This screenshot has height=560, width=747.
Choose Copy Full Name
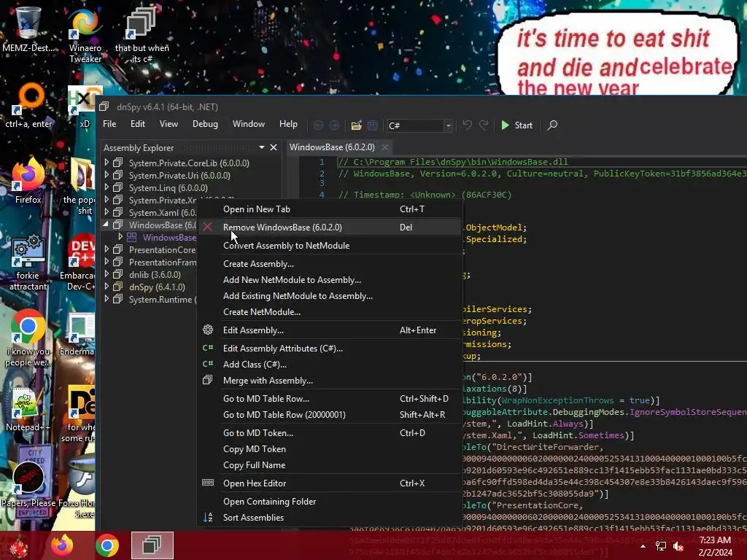pos(330,465)
